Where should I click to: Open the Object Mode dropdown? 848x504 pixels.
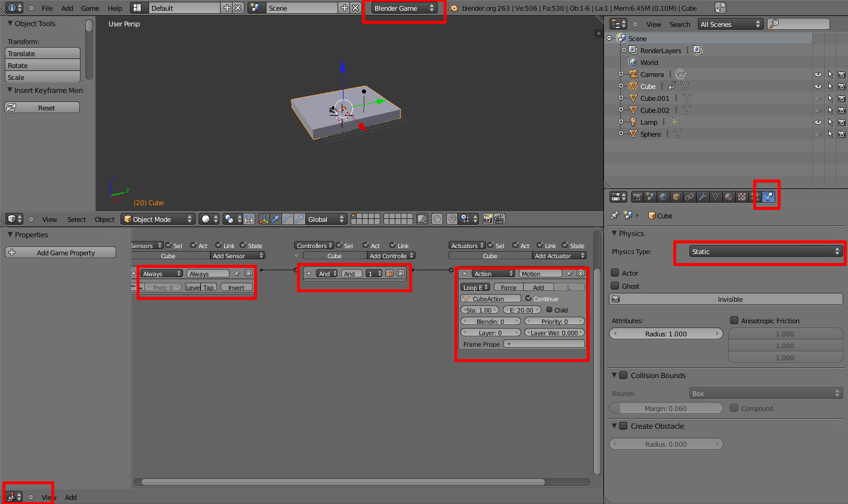[x=158, y=219]
